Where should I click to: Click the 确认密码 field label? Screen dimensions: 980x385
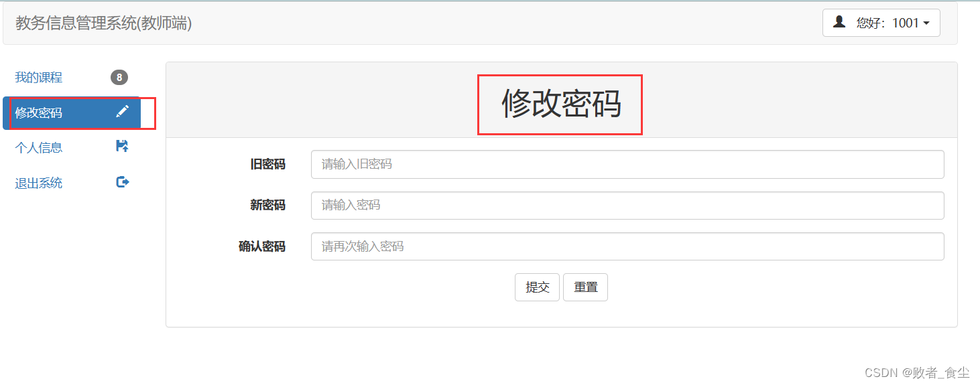coord(262,246)
